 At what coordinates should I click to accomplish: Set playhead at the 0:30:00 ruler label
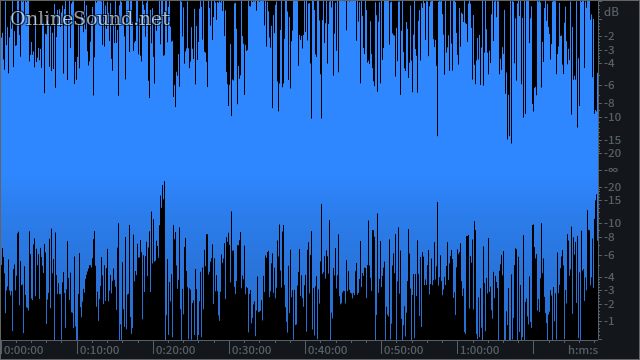251,350
